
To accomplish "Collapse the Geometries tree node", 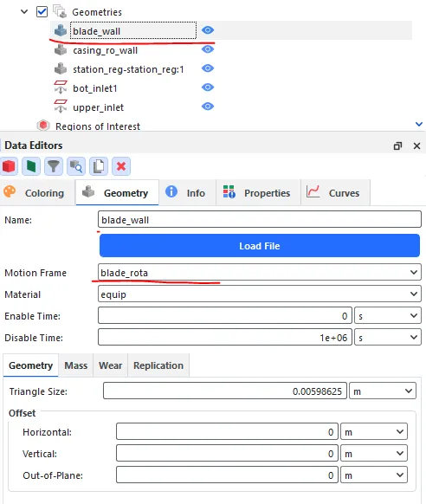I will [x=24, y=12].
